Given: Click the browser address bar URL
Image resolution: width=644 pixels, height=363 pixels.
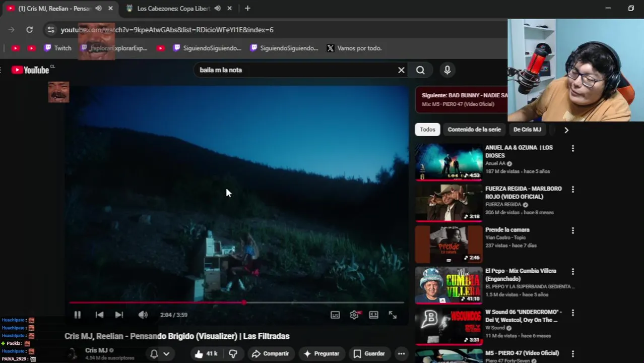Looking at the screenshot, I should [167, 30].
